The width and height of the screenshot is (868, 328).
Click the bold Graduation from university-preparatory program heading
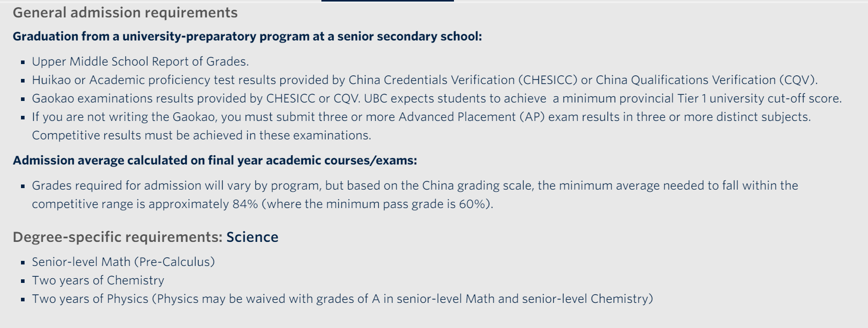point(247,36)
